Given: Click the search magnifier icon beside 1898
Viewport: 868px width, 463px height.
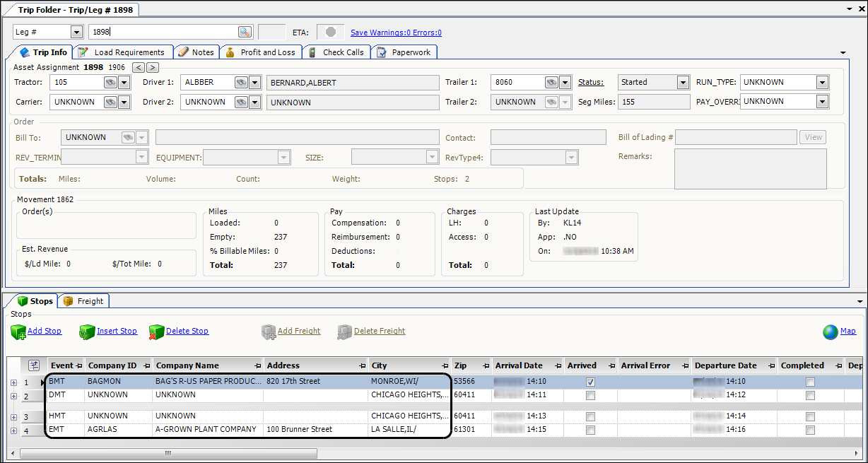Looking at the screenshot, I should click(x=245, y=32).
